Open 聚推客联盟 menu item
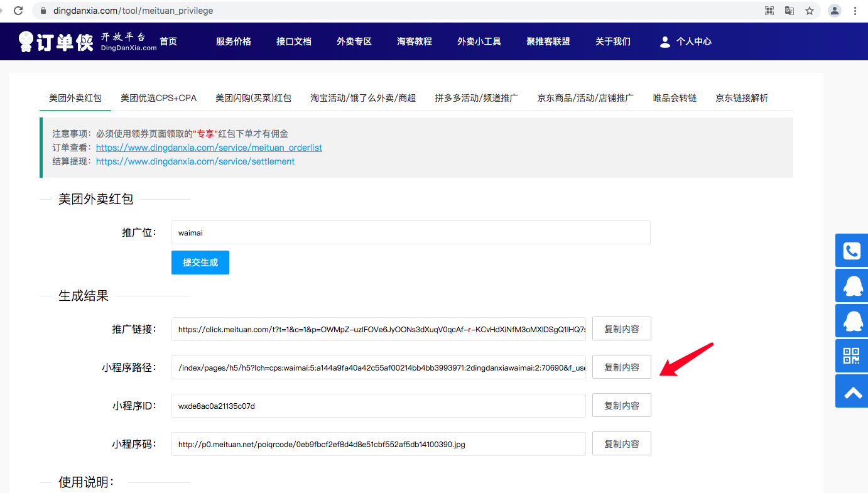The image size is (868, 493). point(548,41)
